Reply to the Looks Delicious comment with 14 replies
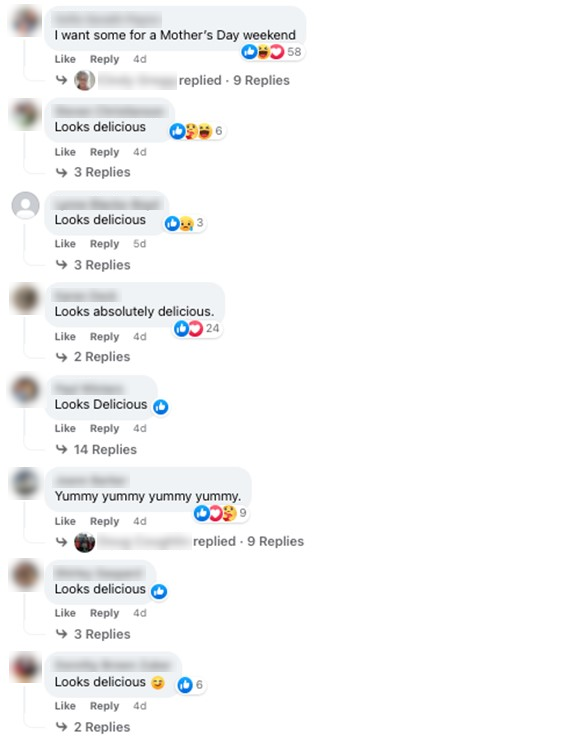Screen dimensions: 585x742 click(x=105, y=428)
